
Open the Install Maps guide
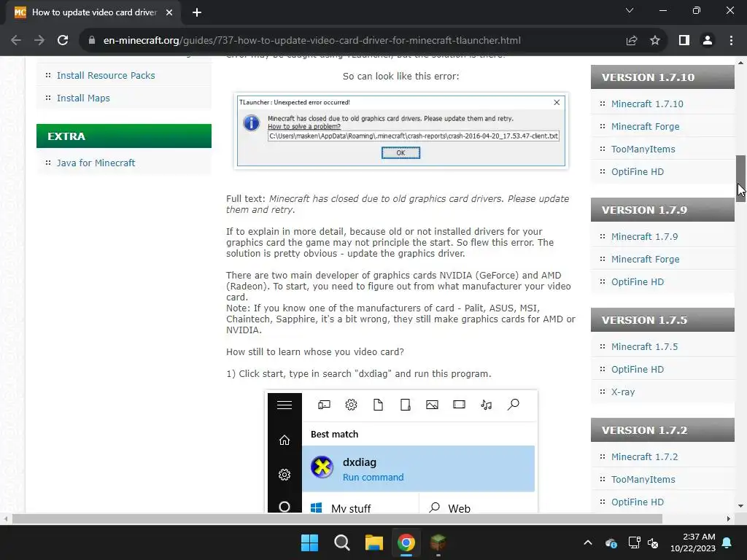click(x=83, y=98)
